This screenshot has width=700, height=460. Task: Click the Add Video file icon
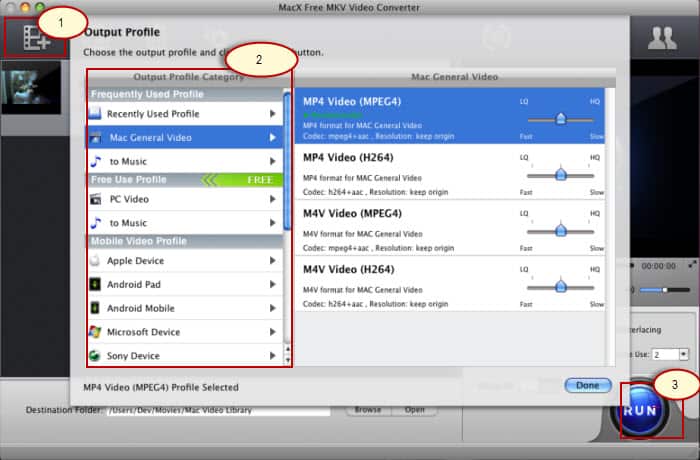pyautogui.click(x=36, y=38)
